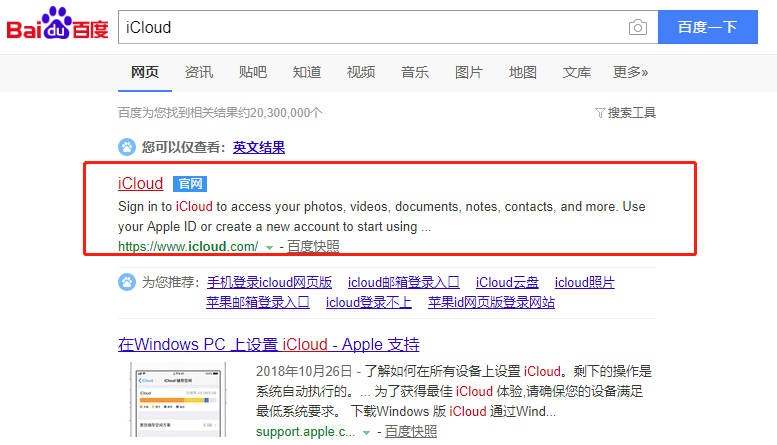This screenshot has width=777, height=445.
Task: Click the result count text 20,300,000个
Action: (x=286, y=113)
